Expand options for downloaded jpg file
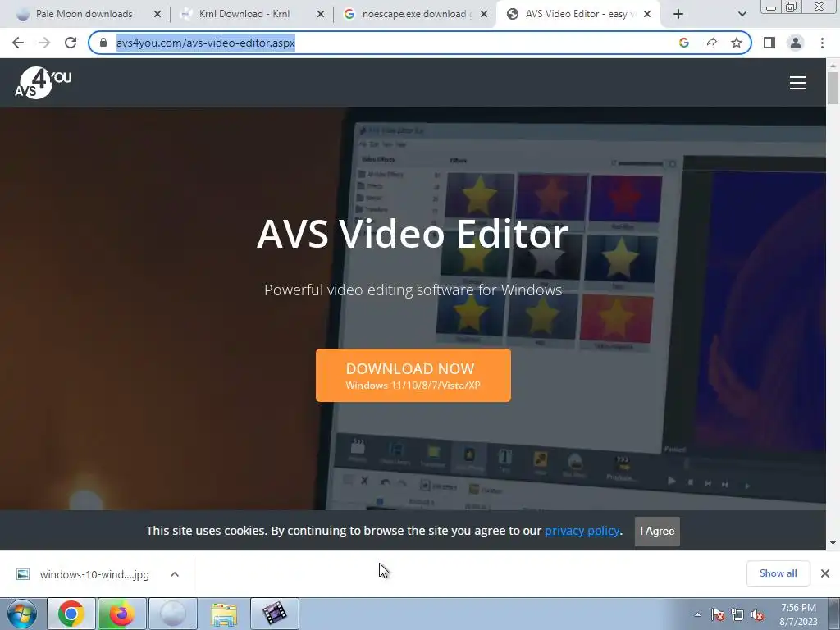This screenshot has width=840, height=630. (x=175, y=574)
